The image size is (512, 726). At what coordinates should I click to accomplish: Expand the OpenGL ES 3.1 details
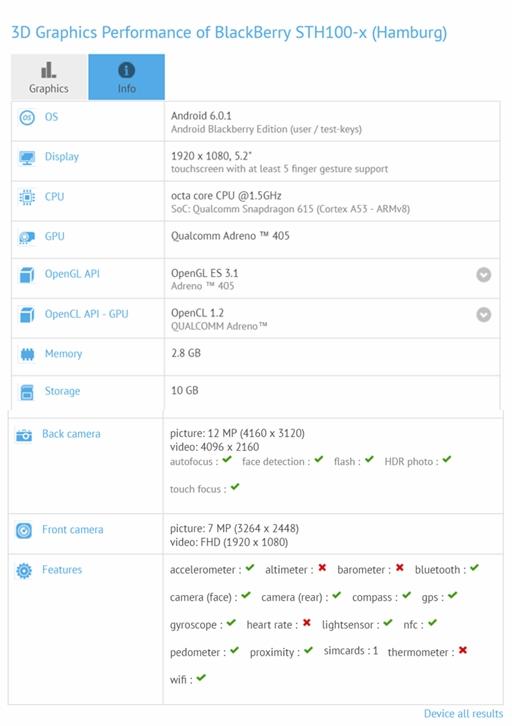[484, 275]
